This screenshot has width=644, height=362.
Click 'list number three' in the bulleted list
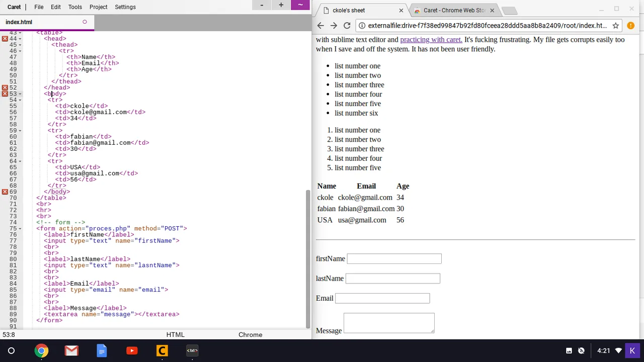(x=359, y=85)
